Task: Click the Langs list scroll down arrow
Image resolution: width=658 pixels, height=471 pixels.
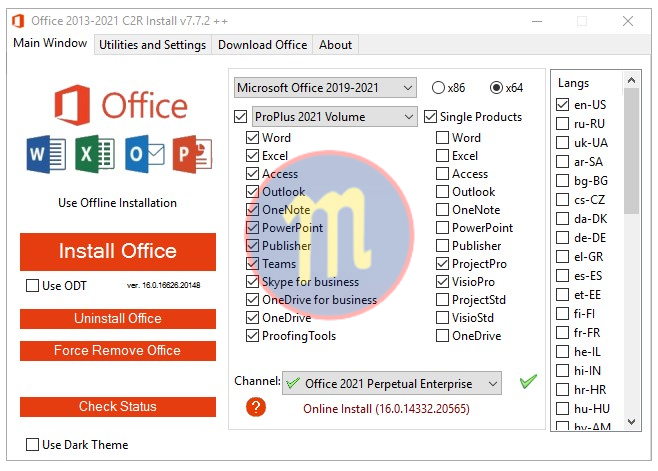Action: click(x=631, y=421)
